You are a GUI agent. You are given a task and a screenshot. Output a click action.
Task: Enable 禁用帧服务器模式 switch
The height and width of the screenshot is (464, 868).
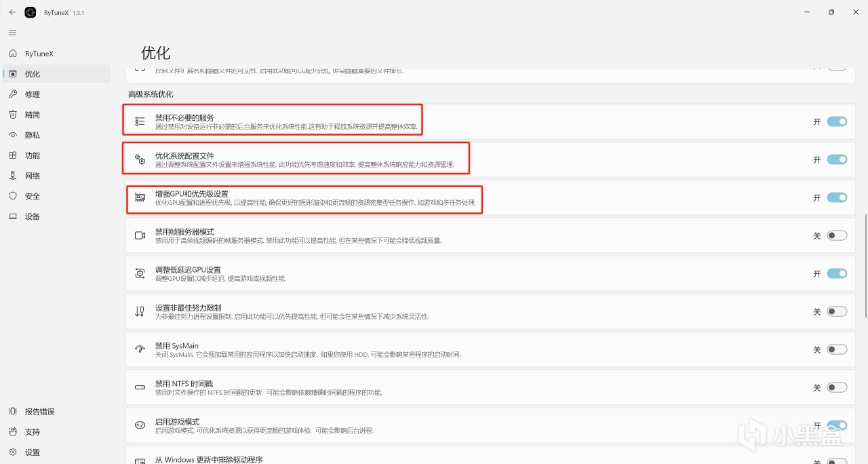point(837,235)
